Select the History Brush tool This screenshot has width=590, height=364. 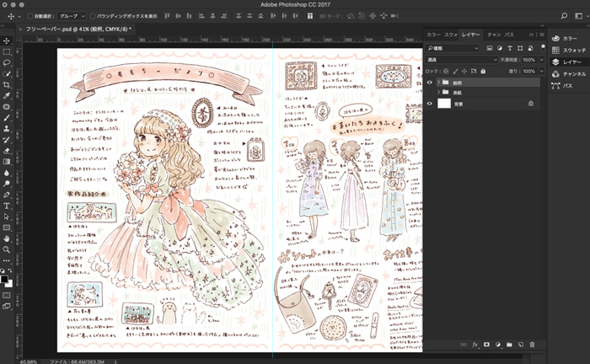(7, 140)
